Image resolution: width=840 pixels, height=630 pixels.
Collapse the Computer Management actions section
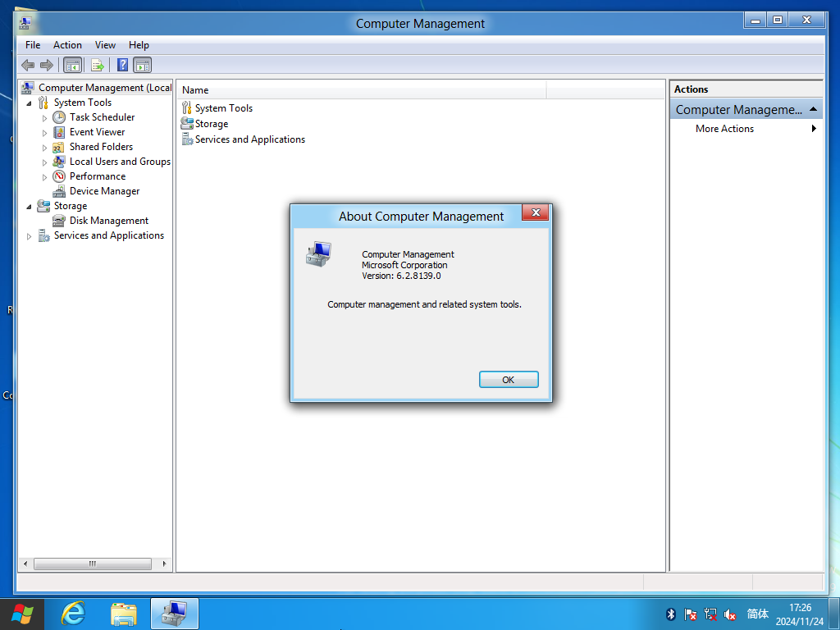(x=813, y=109)
